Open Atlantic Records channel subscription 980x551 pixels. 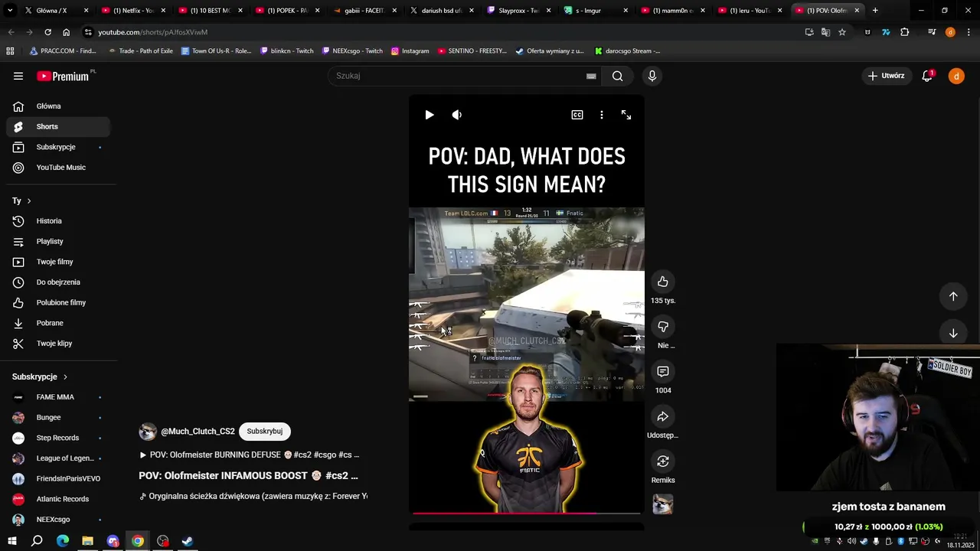58,499
